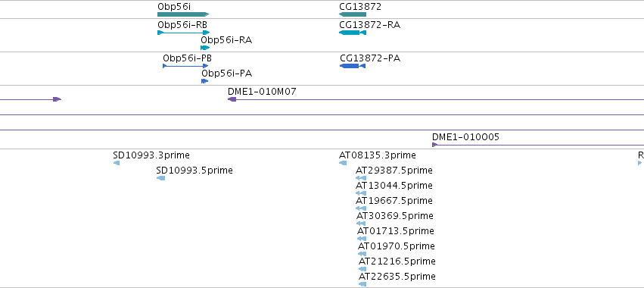644x288 pixels.
Task: Select the CG13872-PA protein glyph
Action: 353,66
